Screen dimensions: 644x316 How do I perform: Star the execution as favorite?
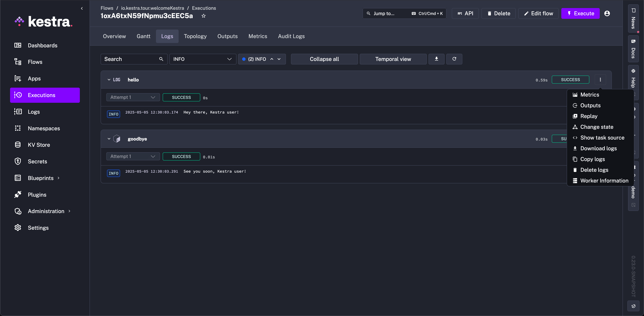pos(203,16)
